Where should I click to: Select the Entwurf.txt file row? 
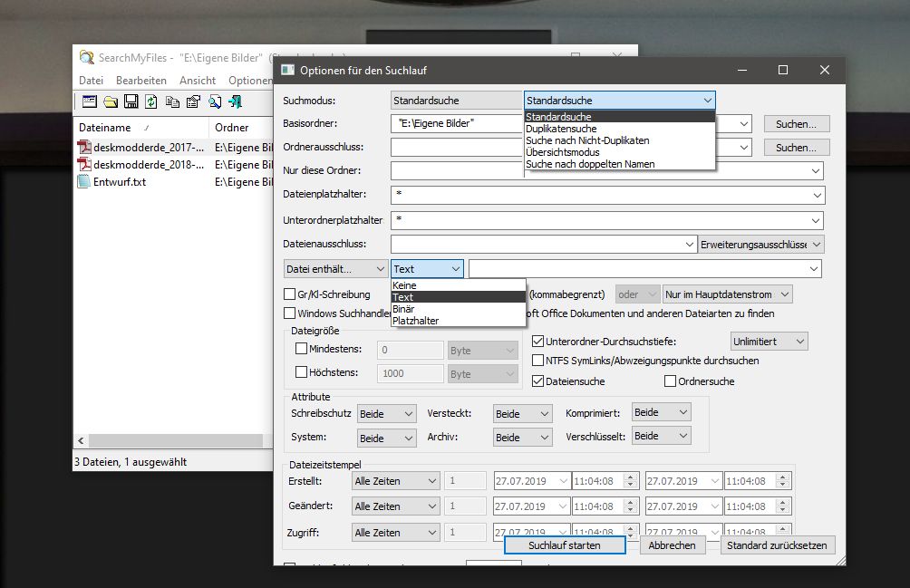point(173,182)
